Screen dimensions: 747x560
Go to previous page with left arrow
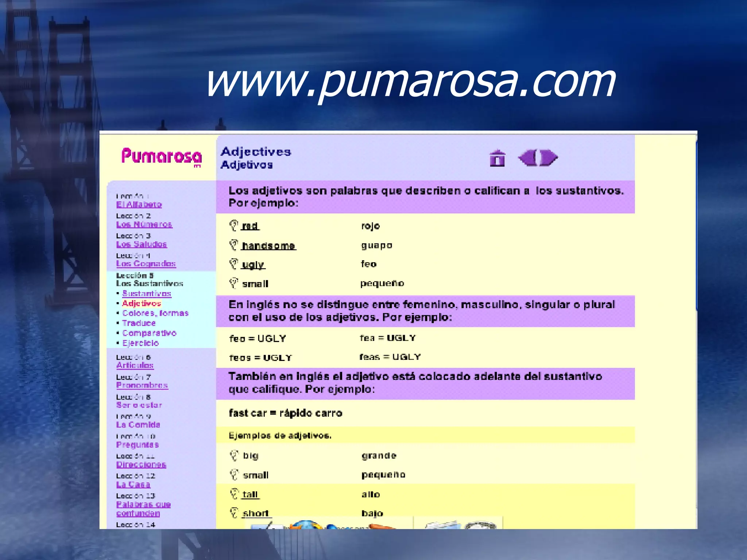click(527, 158)
